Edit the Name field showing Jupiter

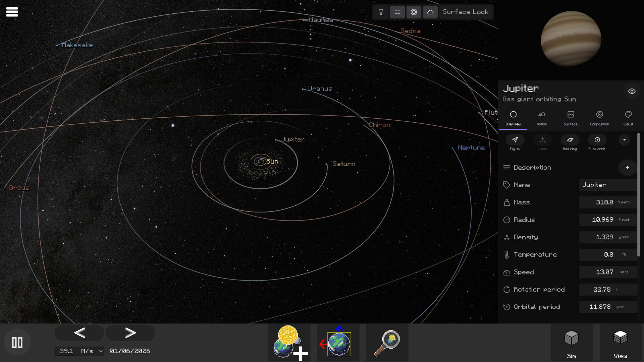tap(608, 185)
